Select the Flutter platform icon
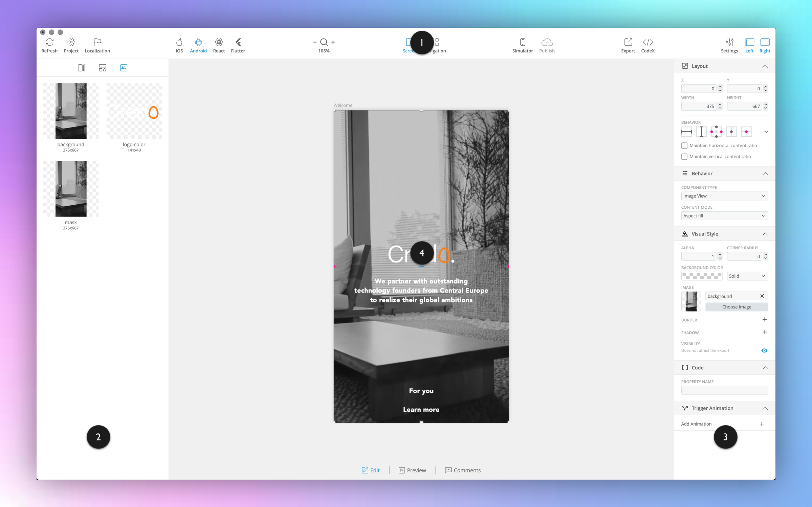 pos(238,42)
